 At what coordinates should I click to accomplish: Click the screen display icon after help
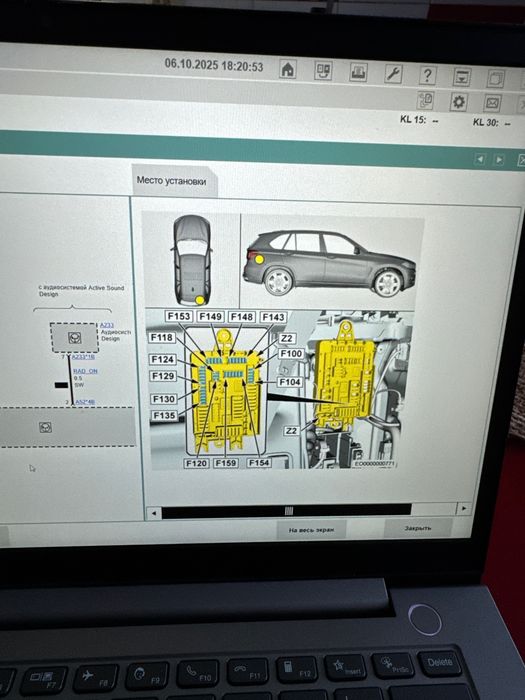point(462,77)
